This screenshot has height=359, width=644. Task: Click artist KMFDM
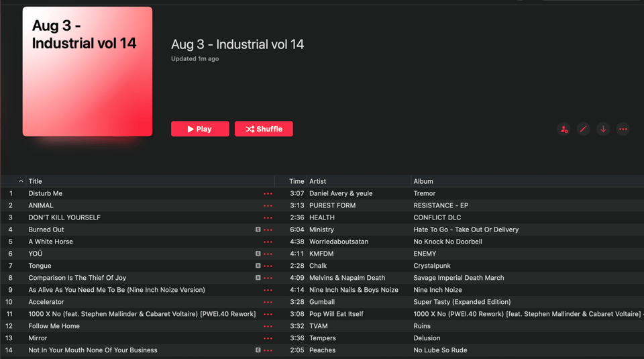pyautogui.click(x=321, y=254)
